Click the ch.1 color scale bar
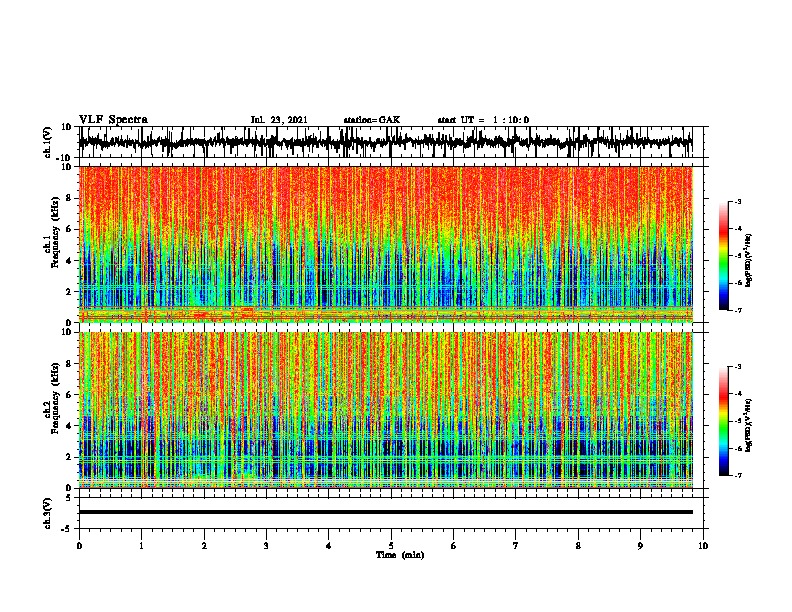This screenshot has width=792, height=612. [724, 256]
